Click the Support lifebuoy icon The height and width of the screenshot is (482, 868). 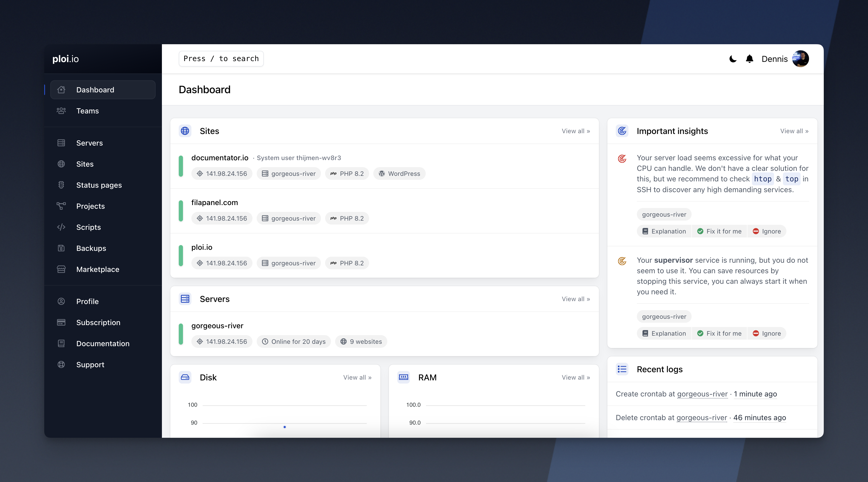point(61,364)
